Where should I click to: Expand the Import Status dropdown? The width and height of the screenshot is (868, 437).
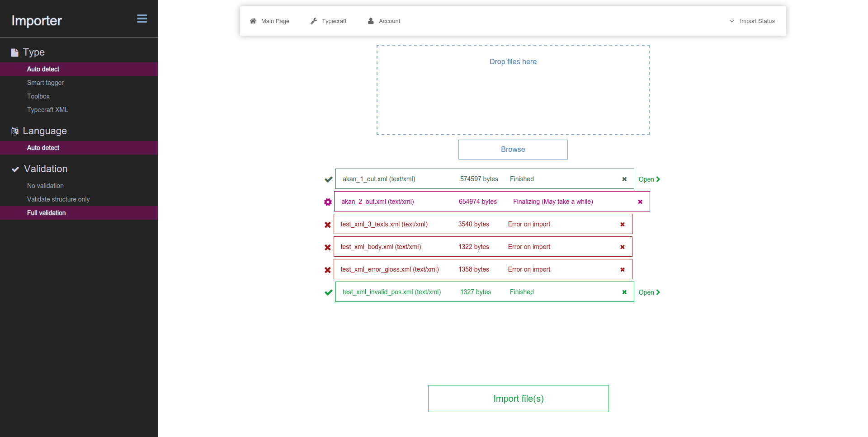752,21
